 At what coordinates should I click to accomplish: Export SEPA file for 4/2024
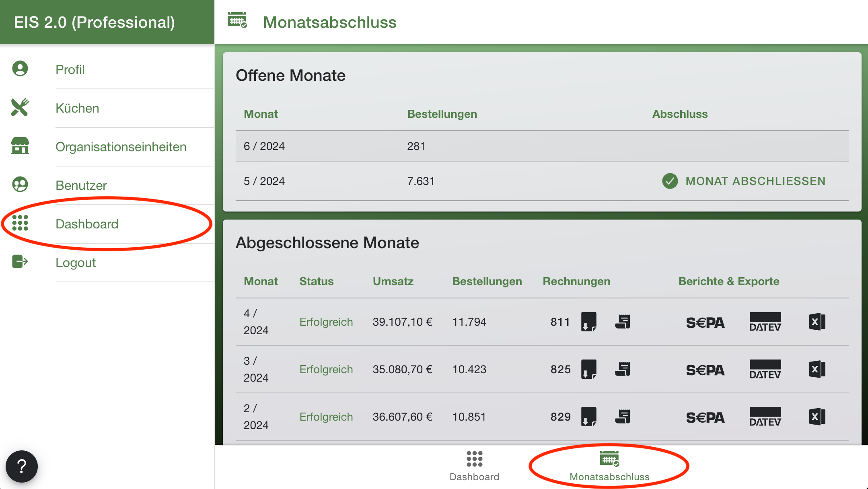pyautogui.click(x=705, y=322)
